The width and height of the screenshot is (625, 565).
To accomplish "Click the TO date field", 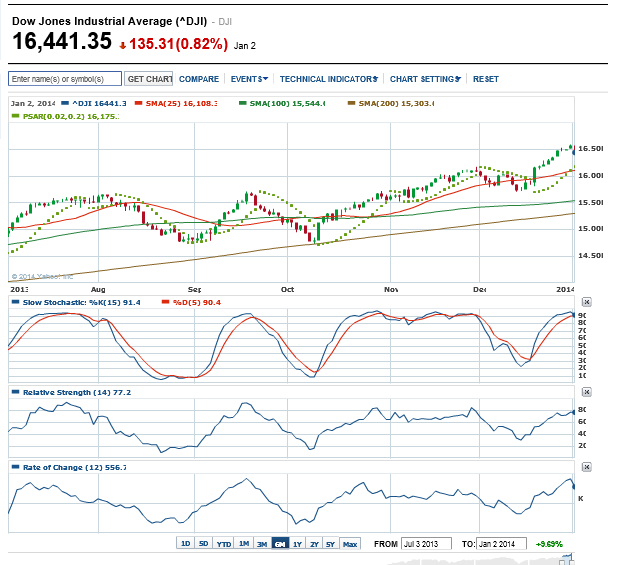I will point(501,543).
